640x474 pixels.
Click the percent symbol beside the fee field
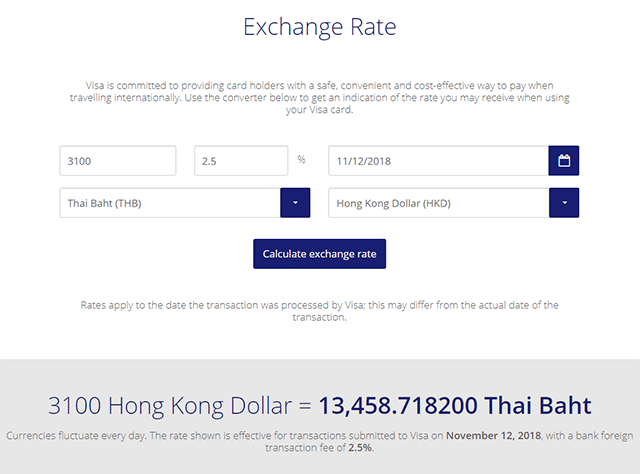[302, 159]
